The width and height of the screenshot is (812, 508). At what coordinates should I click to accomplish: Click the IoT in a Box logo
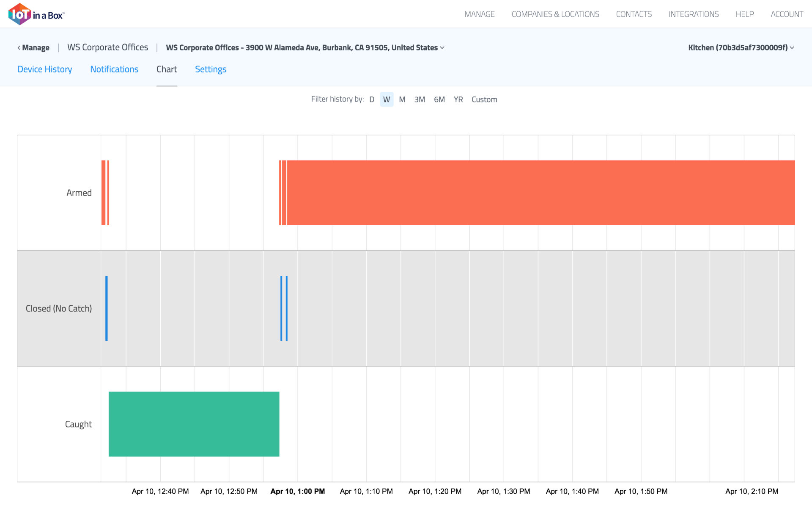(36, 14)
